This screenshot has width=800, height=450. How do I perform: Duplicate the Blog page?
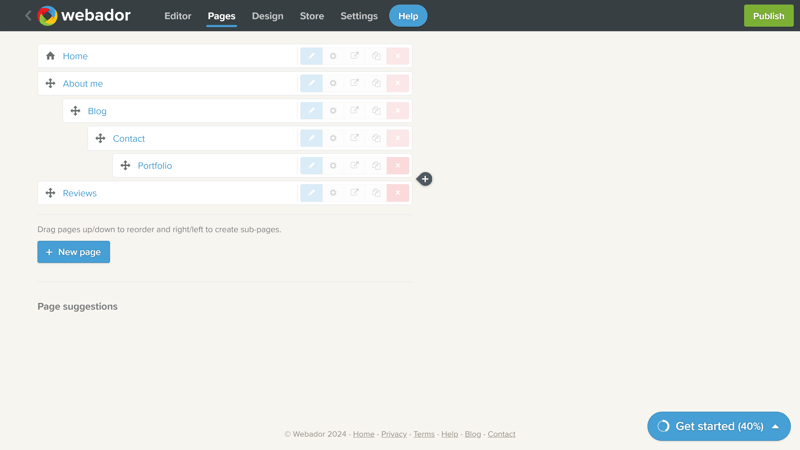coord(376,111)
